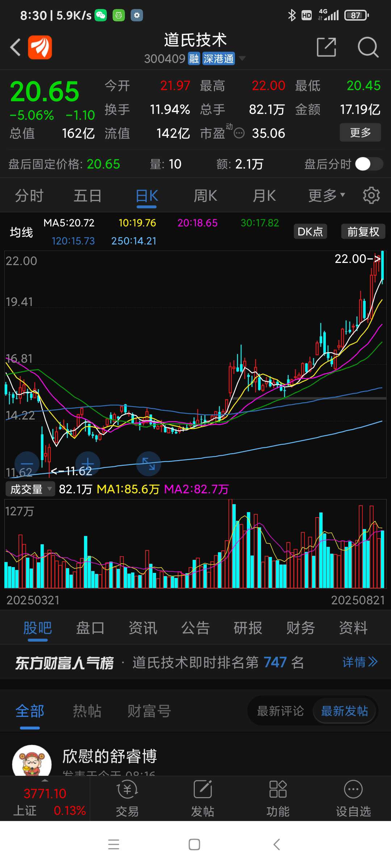Toggle the 盘后分时 switch
Viewport: 391px width, 868px height.
(x=369, y=164)
